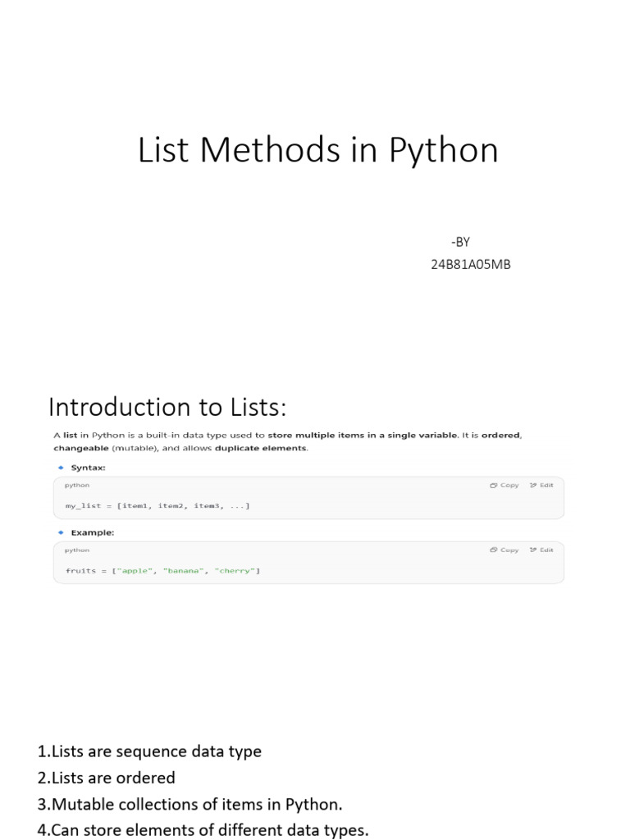The image size is (630, 840).
Task: Click the my_list code line
Action: pyautogui.click(x=157, y=505)
